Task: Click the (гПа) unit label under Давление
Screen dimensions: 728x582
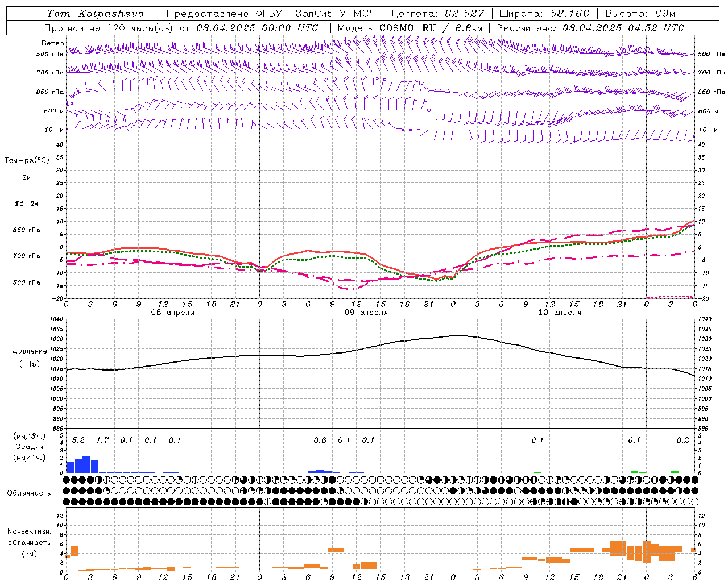Action: [30, 364]
